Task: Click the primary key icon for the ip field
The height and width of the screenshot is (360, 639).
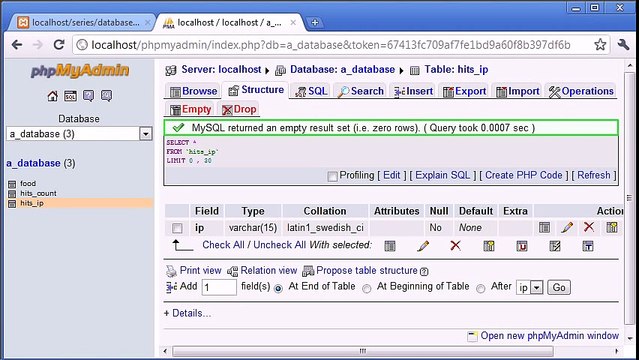Action: pos(612,227)
